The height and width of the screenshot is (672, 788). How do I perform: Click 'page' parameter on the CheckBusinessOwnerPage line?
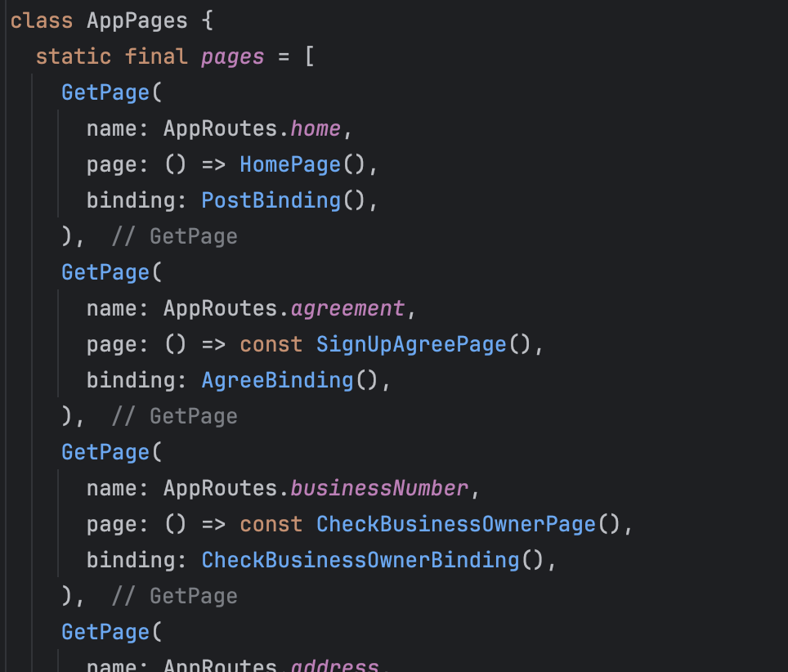[111, 526]
